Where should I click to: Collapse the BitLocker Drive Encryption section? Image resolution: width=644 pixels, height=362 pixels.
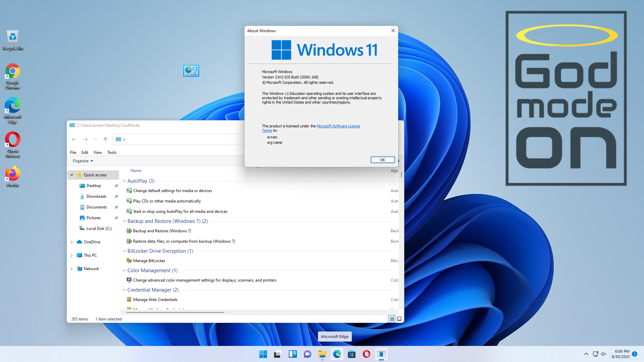124,251
